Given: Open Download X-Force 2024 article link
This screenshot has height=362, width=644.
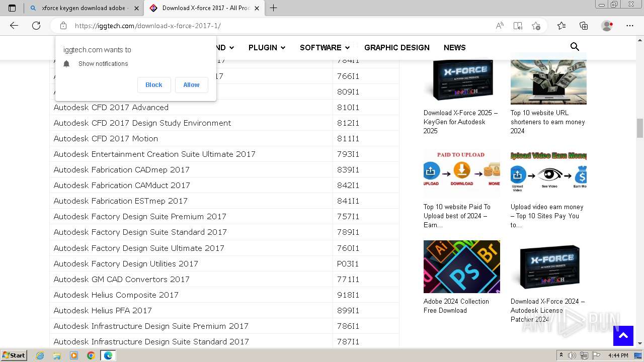Looking at the screenshot, I should (548, 310).
